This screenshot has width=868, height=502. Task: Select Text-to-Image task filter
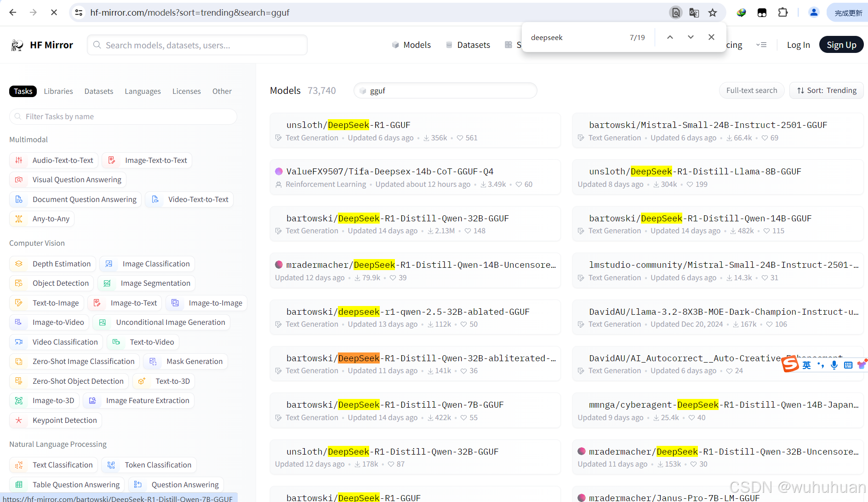[46, 303]
